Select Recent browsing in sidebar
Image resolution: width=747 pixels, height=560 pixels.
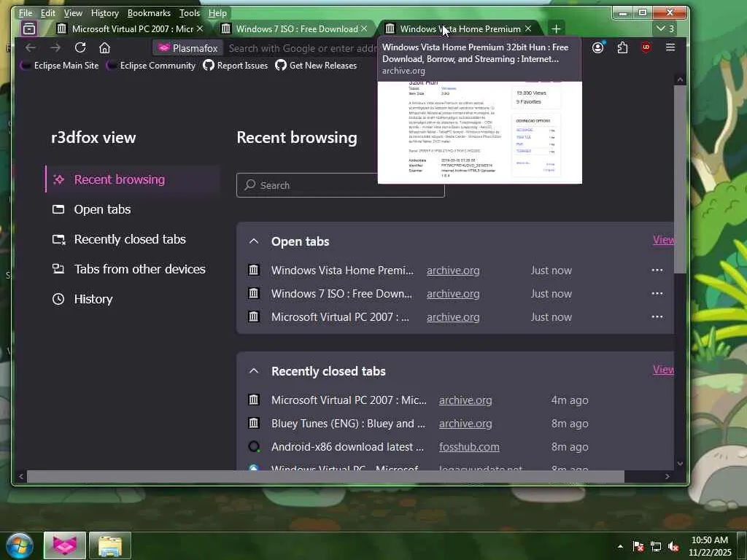(133, 179)
